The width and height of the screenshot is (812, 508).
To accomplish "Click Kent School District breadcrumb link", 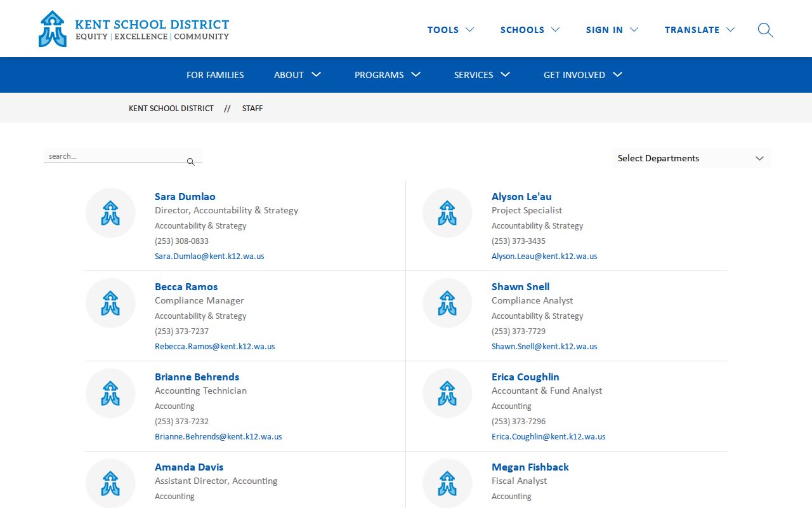I will (171, 109).
